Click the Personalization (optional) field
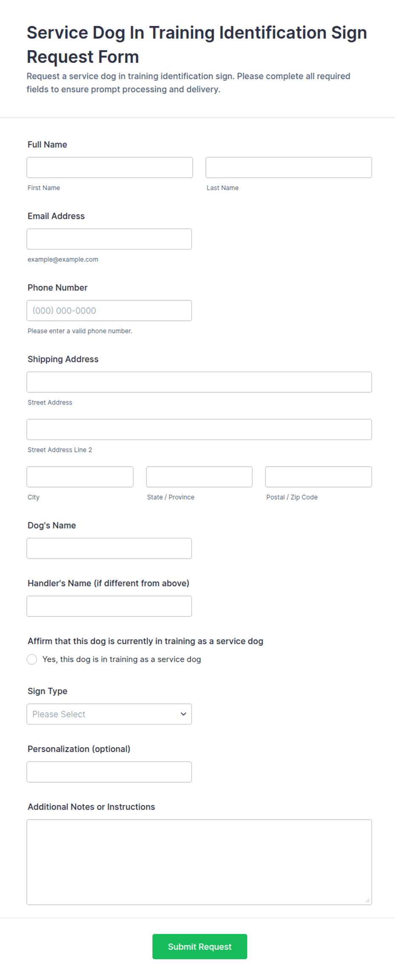This screenshot has height=980, width=395. 109,772
